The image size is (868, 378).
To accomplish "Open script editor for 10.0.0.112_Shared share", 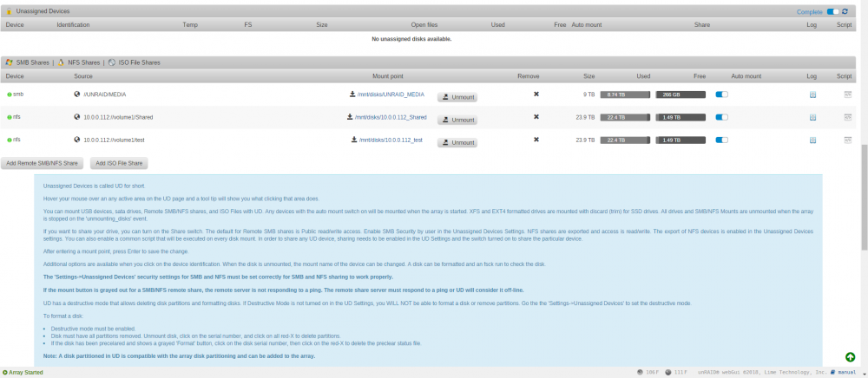I will (x=847, y=117).
